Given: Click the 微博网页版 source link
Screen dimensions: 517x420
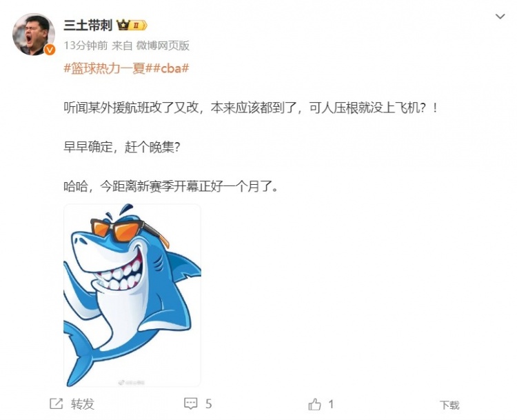Looking at the screenshot, I should (163, 46).
